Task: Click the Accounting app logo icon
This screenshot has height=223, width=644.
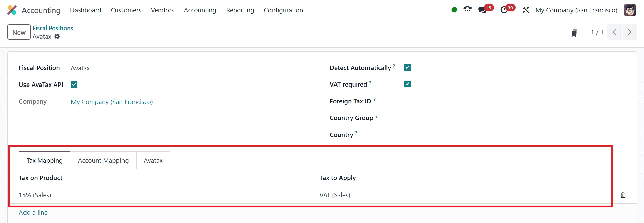Action: click(12, 10)
